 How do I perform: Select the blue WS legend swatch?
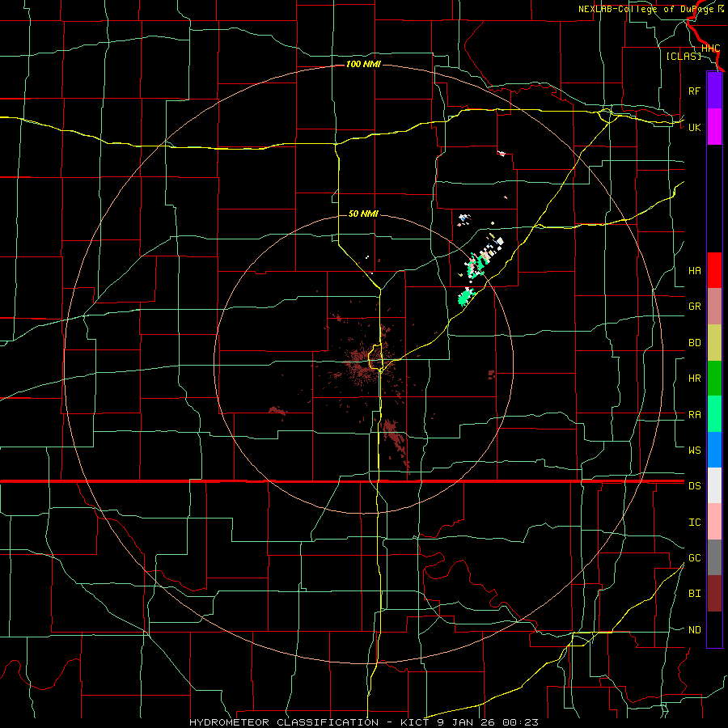coord(714,450)
